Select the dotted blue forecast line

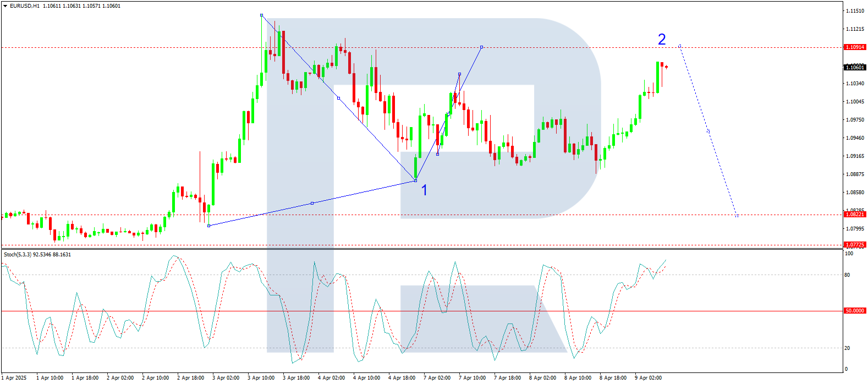coord(708,131)
